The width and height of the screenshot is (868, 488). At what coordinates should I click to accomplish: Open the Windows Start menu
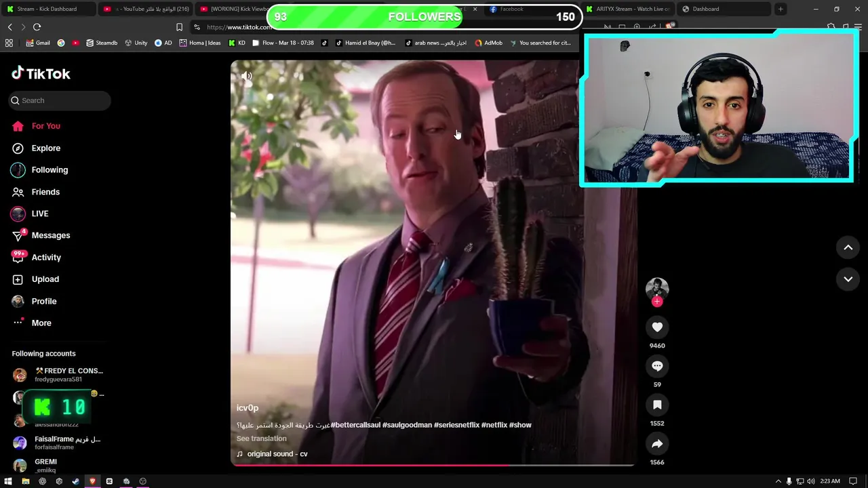click(x=8, y=481)
